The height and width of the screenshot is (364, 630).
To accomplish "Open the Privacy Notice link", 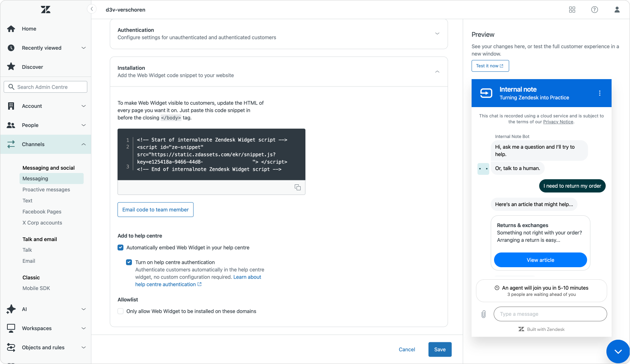I will point(558,122).
